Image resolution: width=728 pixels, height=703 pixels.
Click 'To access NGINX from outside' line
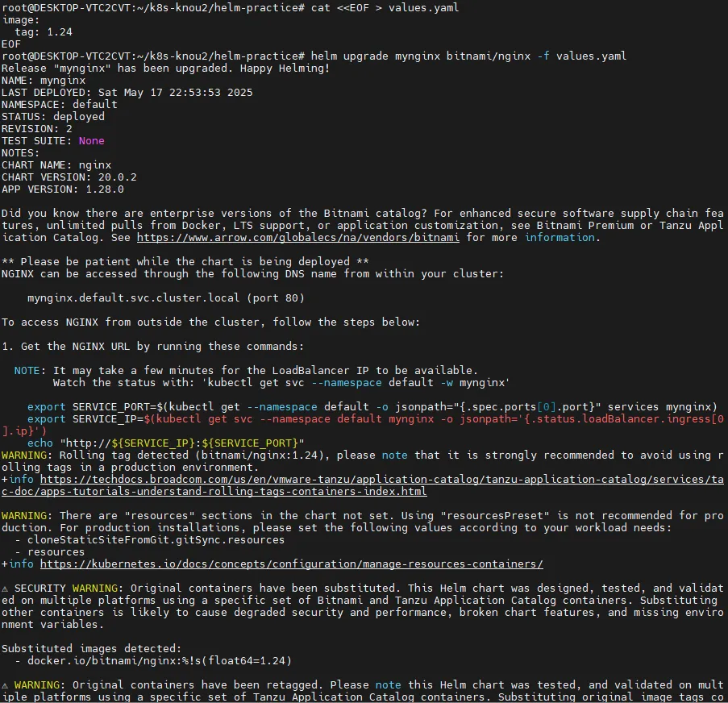coord(210,322)
